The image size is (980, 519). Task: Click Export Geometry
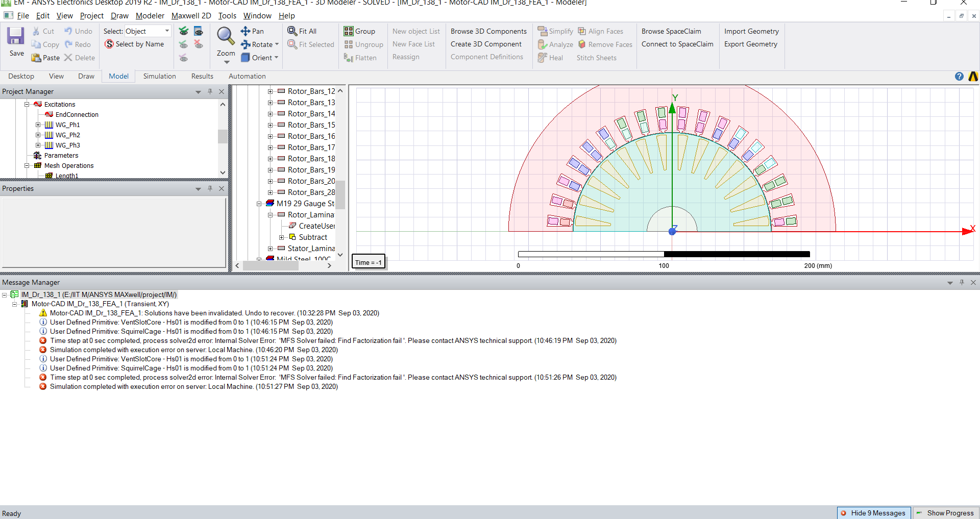click(x=751, y=44)
